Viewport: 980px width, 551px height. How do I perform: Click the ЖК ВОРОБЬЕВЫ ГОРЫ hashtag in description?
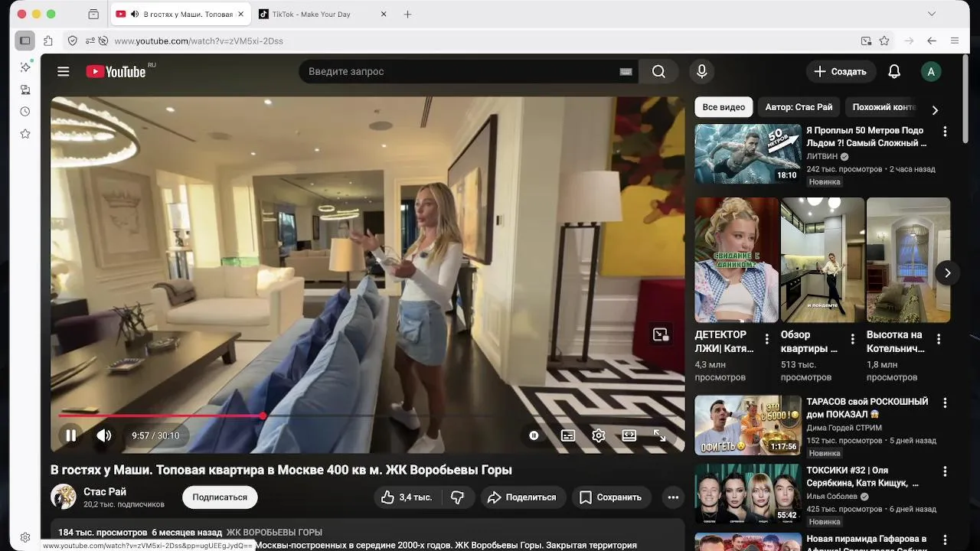pyautogui.click(x=274, y=533)
